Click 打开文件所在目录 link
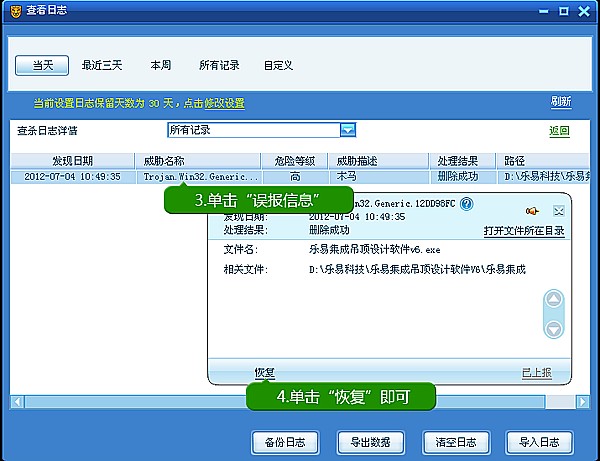This screenshot has height=461, width=600. coord(524,230)
